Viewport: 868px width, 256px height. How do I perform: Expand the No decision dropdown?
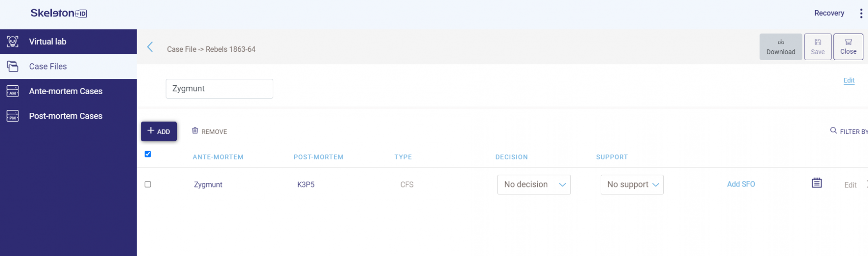534,185
